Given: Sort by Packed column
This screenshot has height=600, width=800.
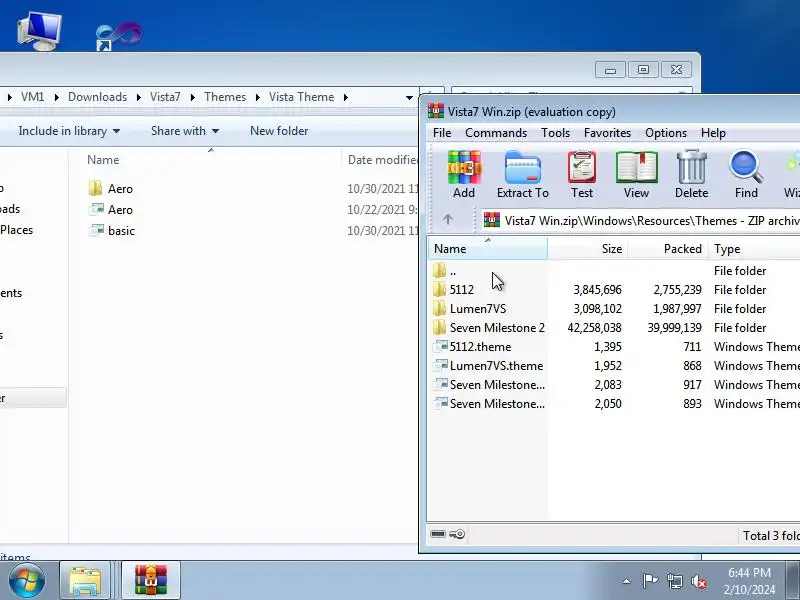Looking at the screenshot, I should [x=668, y=249].
